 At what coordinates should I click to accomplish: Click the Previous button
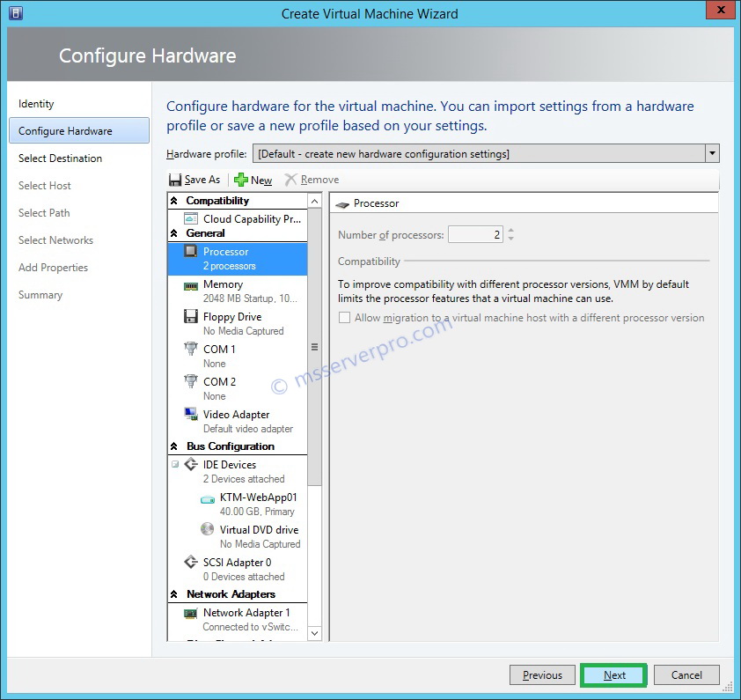pyautogui.click(x=542, y=675)
